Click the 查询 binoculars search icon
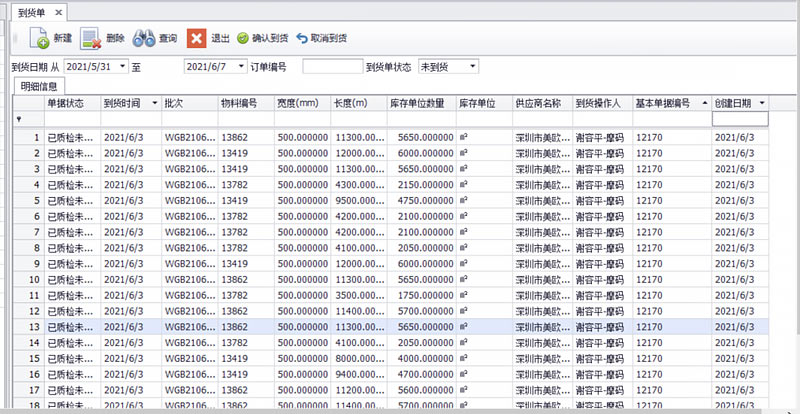This screenshot has width=800, height=414. 144,39
